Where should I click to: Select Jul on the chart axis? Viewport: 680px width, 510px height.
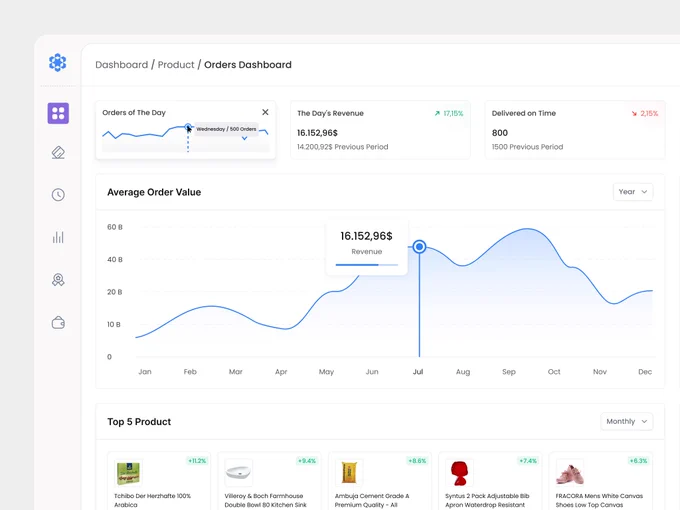click(x=418, y=372)
